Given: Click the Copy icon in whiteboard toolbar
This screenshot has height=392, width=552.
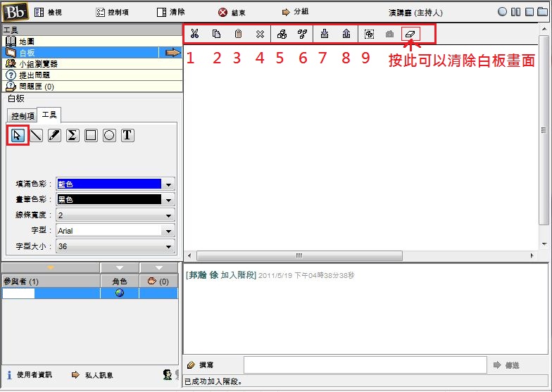Looking at the screenshot, I should click(216, 34).
